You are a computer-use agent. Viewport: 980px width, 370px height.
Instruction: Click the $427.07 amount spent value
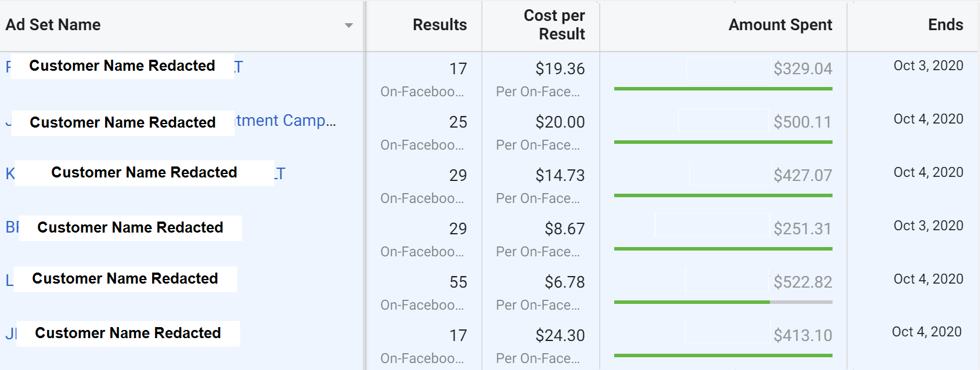point(802,176)
